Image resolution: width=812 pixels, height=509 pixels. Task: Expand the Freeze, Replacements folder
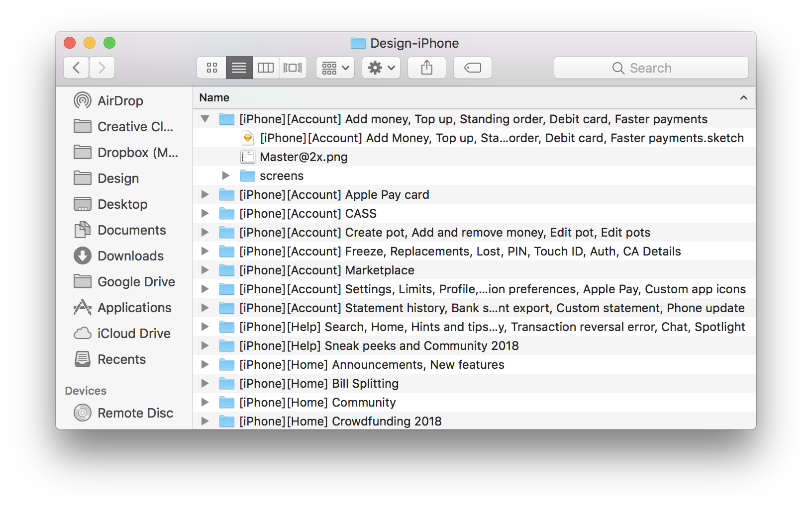204,251
